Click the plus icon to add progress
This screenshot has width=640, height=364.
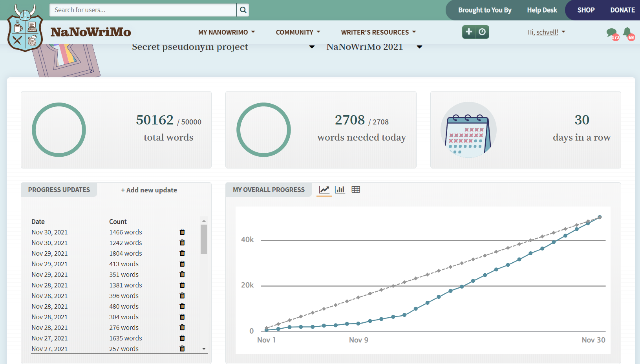pos(469,32)
